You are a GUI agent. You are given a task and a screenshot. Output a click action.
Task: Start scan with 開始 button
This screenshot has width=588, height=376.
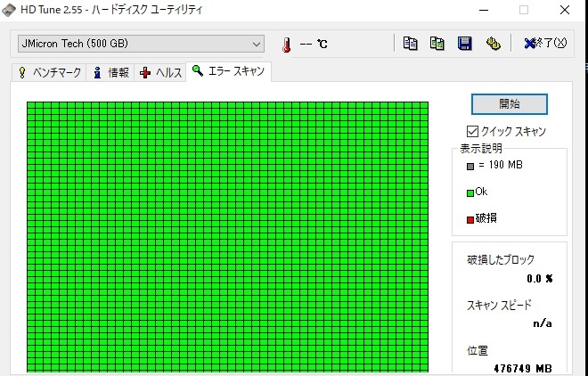(510, 104)
